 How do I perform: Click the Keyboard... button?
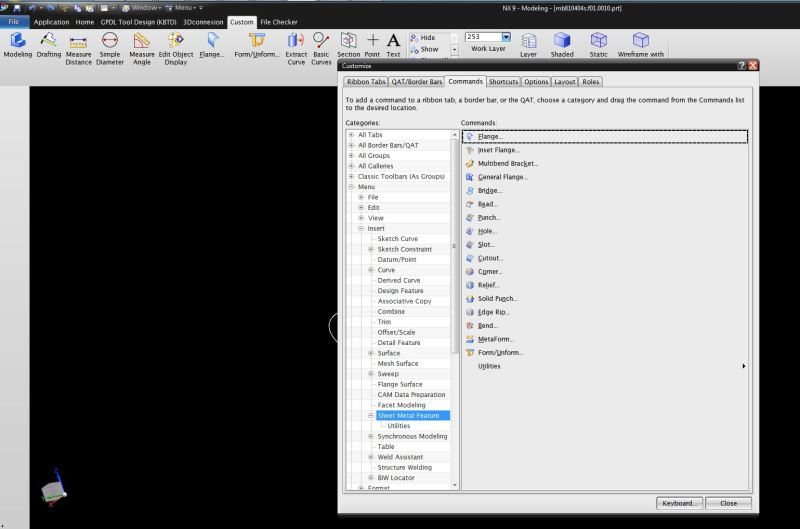click(x=679, y=503)
